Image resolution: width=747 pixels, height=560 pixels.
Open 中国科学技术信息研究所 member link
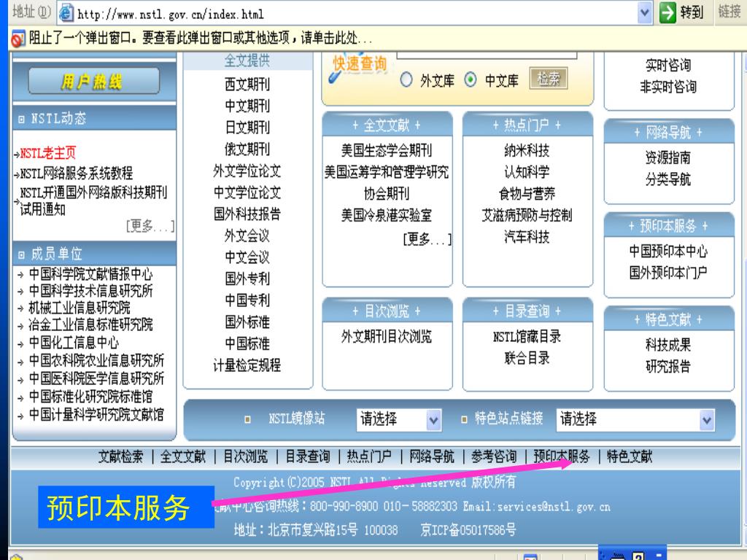pyautogui.click(x=90, y=290)
